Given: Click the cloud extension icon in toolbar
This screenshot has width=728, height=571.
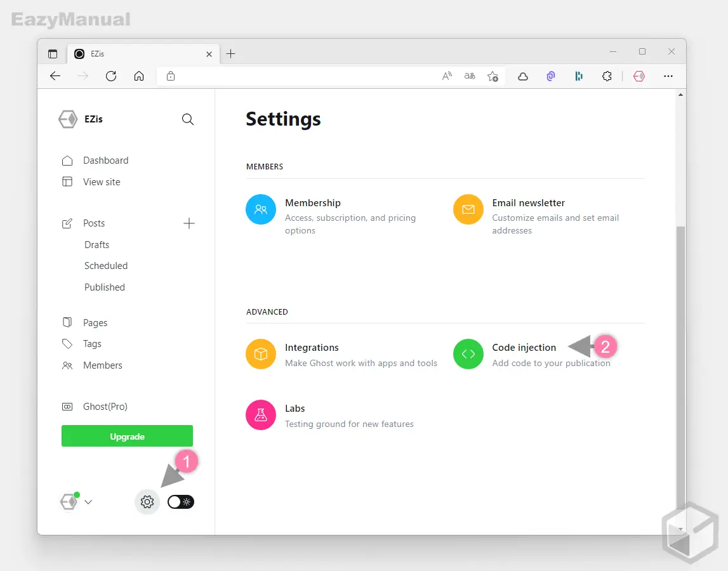Looking at the screenshot, I should [x=523, y=76].
